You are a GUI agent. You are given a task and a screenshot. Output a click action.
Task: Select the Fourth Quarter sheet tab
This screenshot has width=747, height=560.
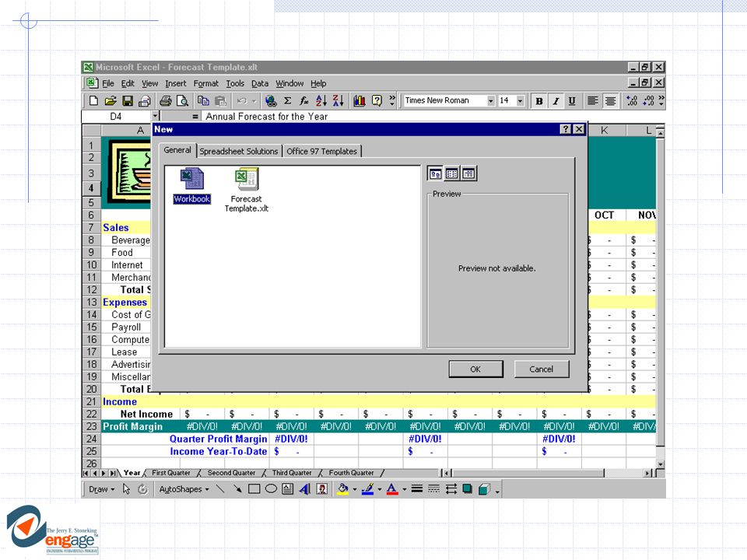(x=351, y=473)
